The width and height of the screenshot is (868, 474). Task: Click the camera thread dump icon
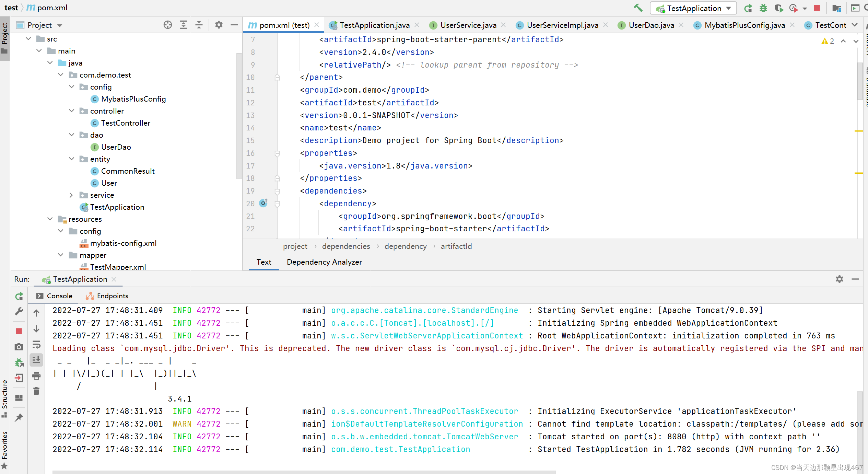[x=19, y=347]
